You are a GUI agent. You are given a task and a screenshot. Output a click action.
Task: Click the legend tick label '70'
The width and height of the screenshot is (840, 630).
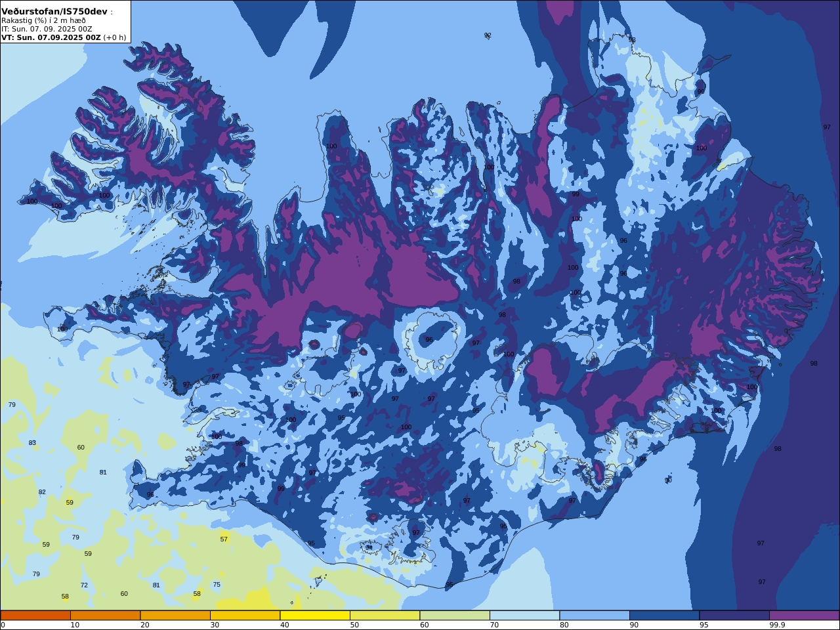[x=494, y=625]
